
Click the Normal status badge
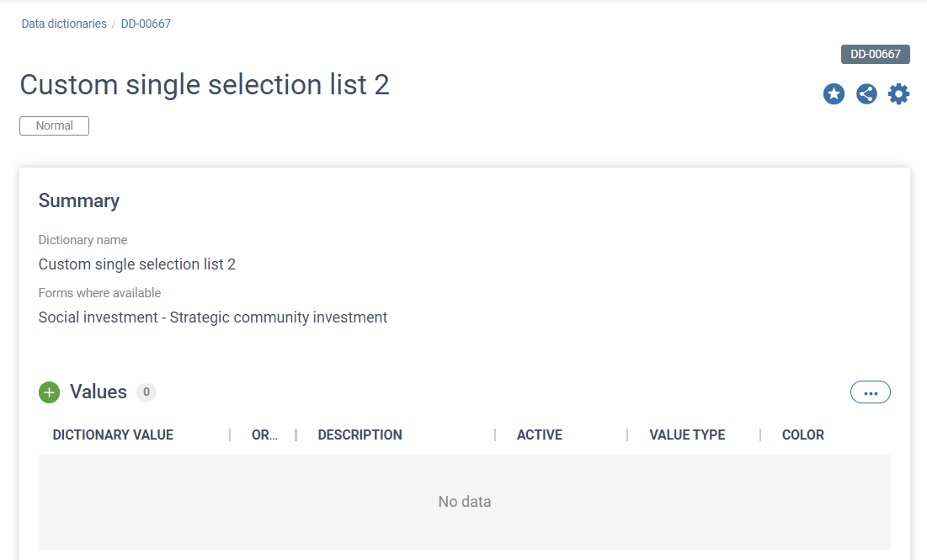point(54,125)
